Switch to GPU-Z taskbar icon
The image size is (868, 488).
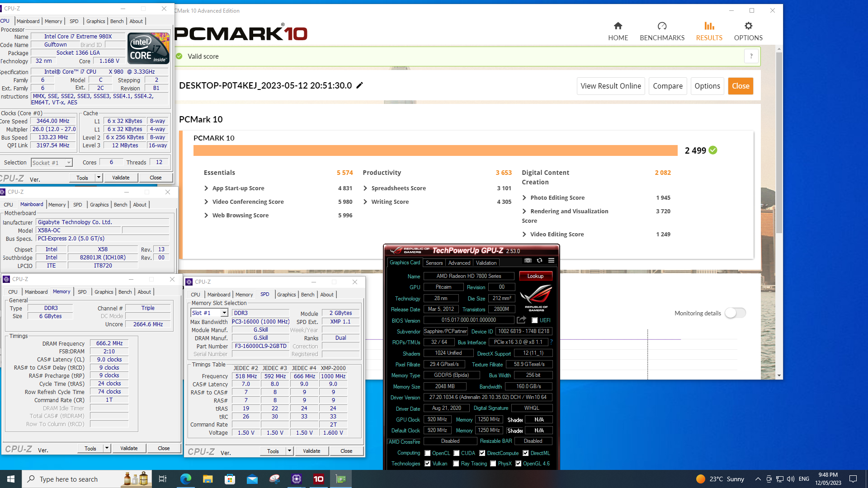coord(341,479)
